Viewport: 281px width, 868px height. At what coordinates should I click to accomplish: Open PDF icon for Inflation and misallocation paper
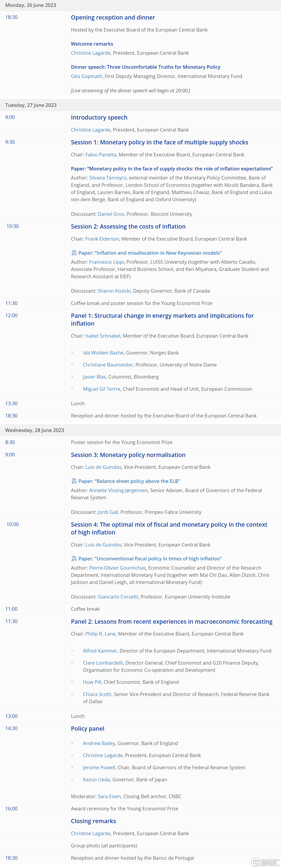(74, 253)
